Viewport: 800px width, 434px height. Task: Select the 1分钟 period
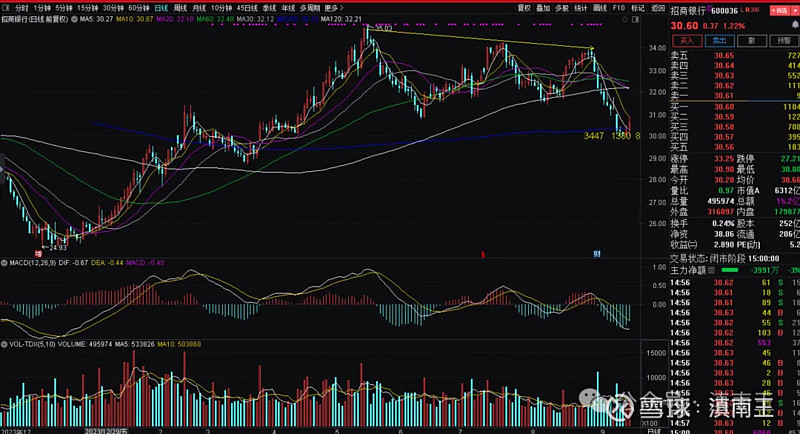click(x=42, y=8)
